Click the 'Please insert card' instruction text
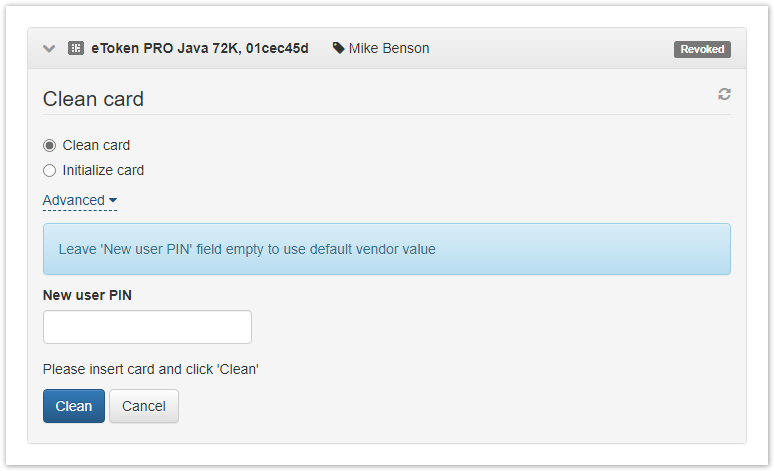This screenshot has height=471, width=774. pyautogui.click(x=151, y=369)
